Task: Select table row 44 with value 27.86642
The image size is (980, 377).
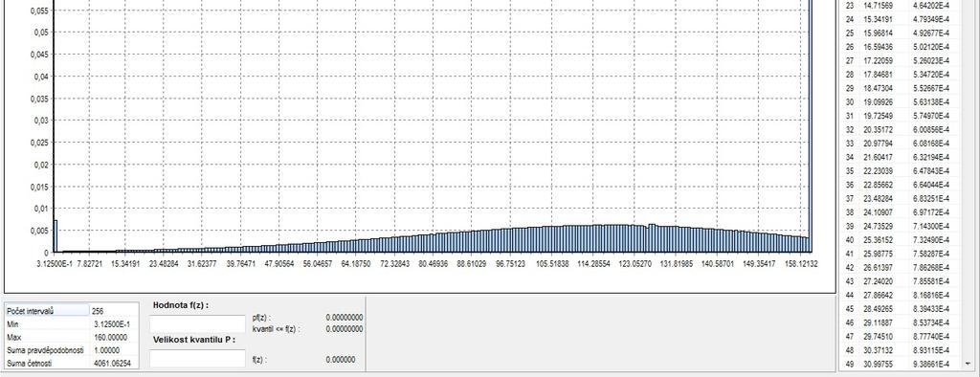Action: [x=900, y=295]
